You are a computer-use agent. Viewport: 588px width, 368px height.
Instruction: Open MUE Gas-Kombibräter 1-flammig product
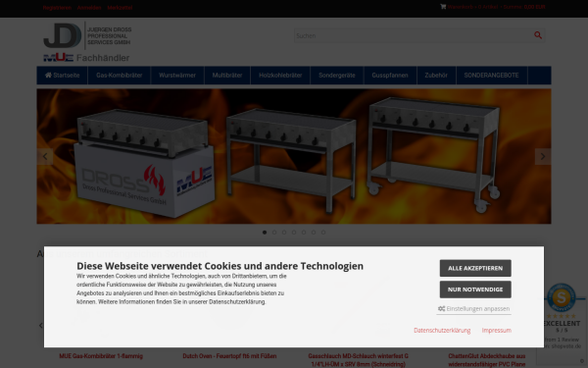[101, 356]
